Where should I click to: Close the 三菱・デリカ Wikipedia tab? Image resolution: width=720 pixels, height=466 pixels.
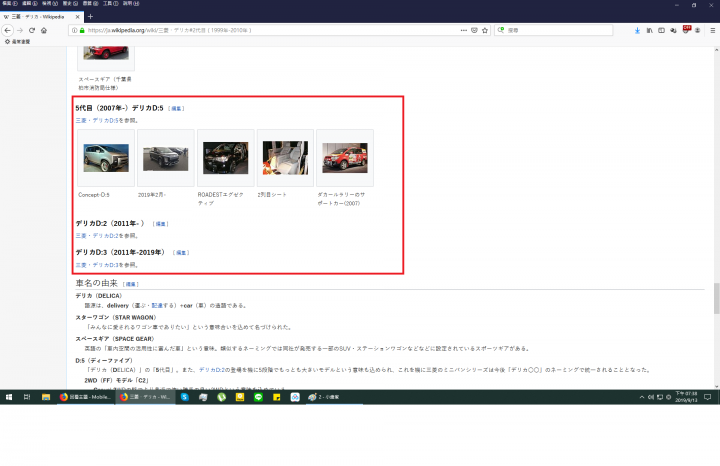pyautogui.click(x=78, y=17)
